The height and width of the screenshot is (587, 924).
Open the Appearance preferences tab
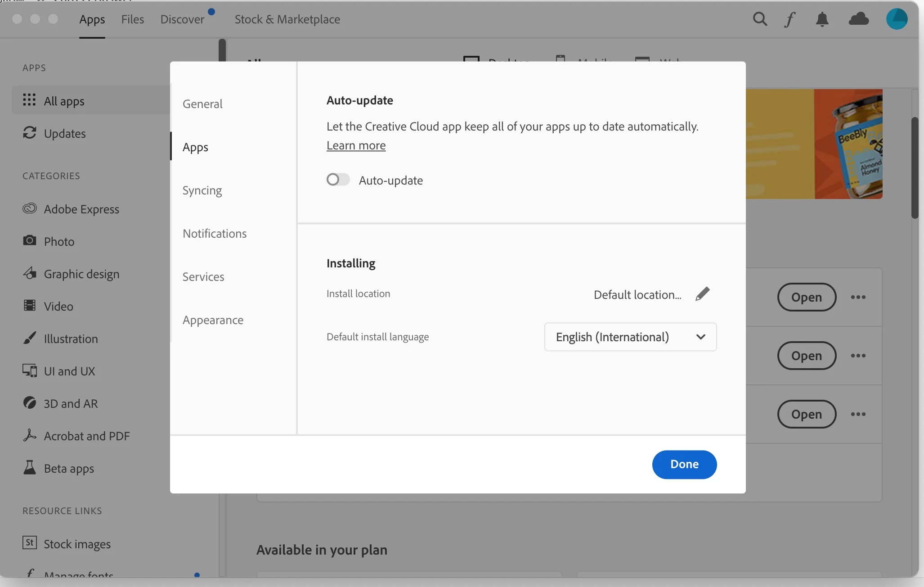(x=213, y=320)
